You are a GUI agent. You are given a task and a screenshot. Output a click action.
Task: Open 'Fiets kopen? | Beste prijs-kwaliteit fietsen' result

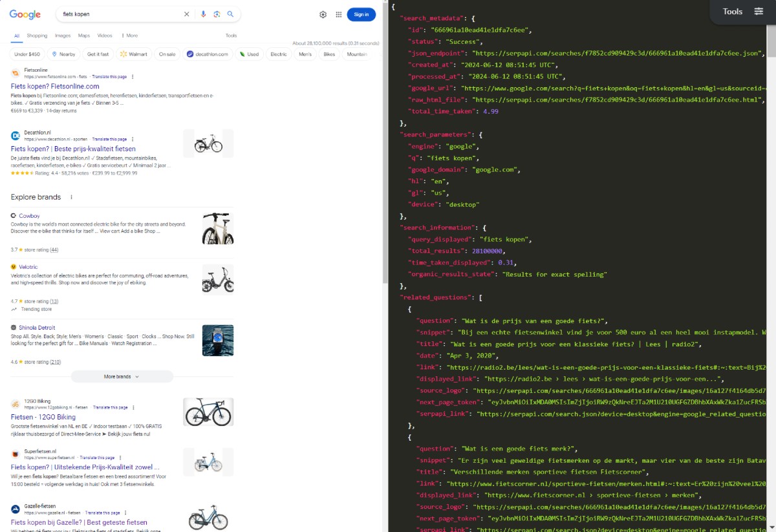click(73, 149)
